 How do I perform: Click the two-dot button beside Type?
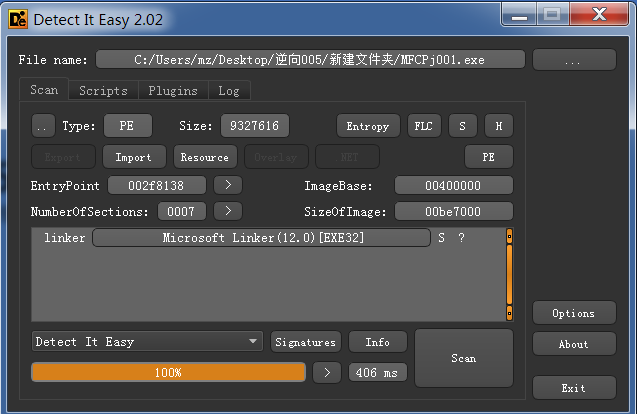click(x=43, y=126)
